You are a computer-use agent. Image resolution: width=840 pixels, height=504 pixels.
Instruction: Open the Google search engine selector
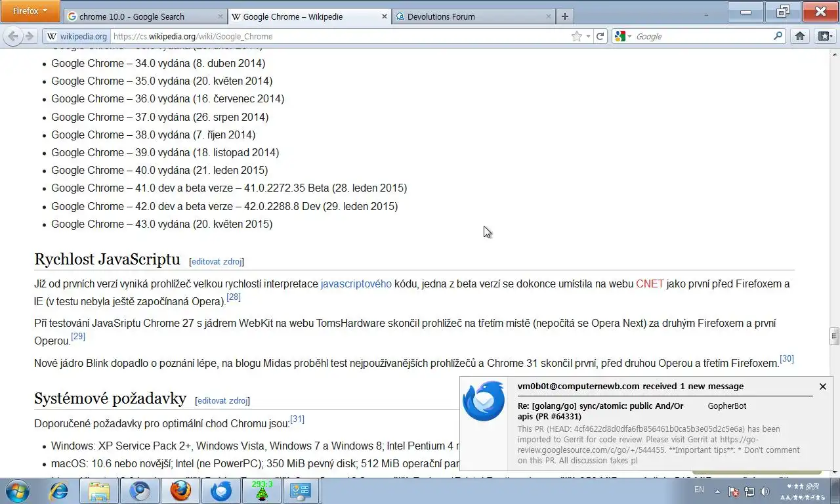click(x=622, y=36)
